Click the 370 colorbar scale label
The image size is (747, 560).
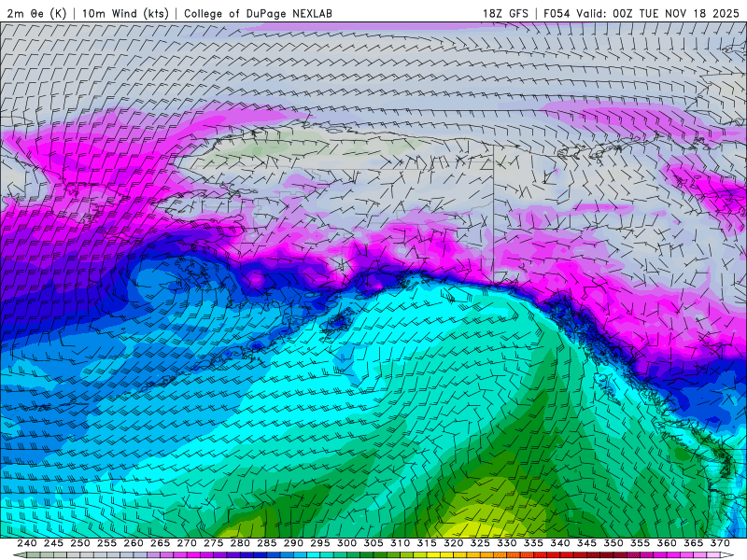click(x=720, y=543)
